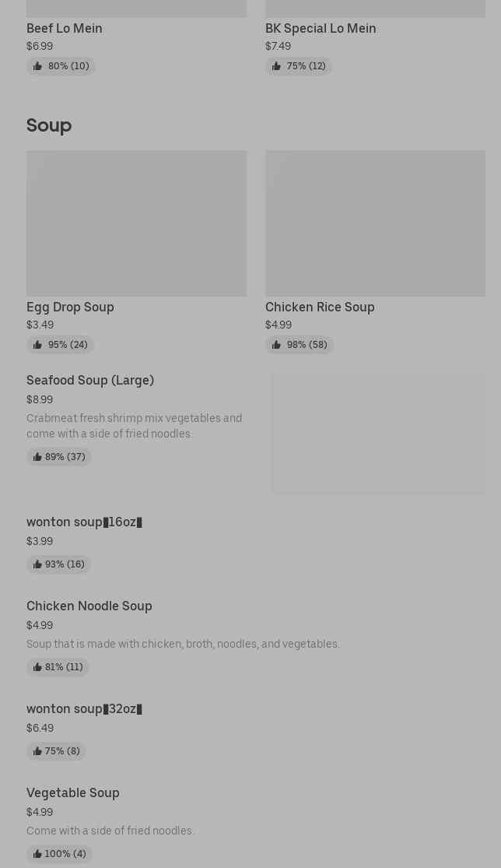Pick the wonton soup 16oz item
The height and width of the screenshot is (868, 501).
pos(84,522)
